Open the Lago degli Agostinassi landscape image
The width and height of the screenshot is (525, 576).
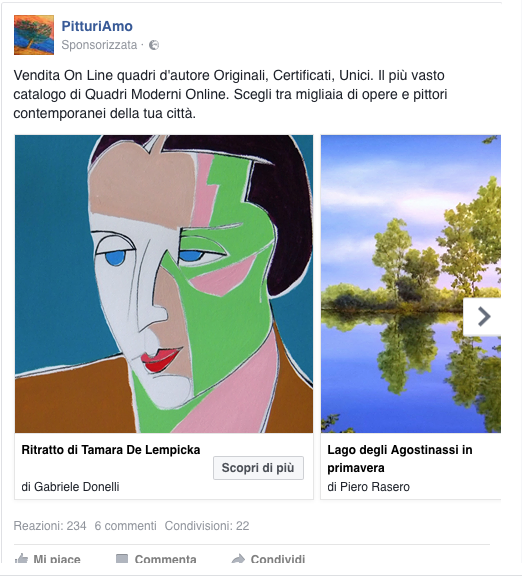pos(411,284)
